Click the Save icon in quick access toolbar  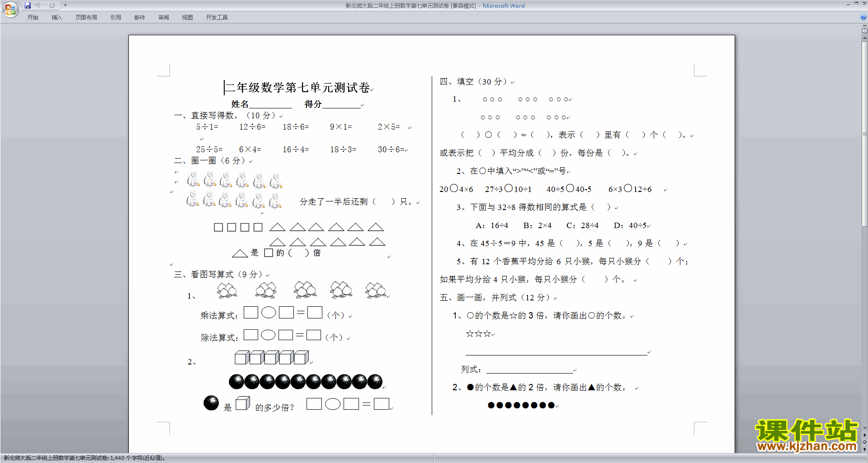28,5
